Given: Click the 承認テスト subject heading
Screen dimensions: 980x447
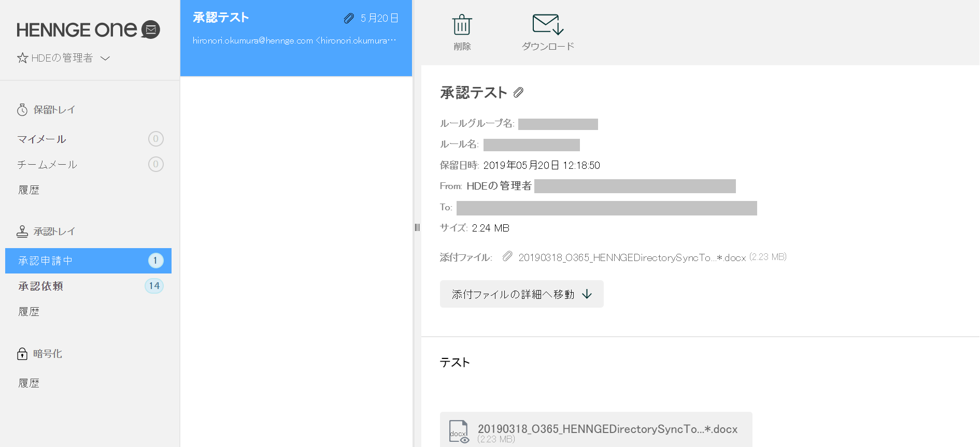Looking at the screenshot, I should (x=474, y=93).
